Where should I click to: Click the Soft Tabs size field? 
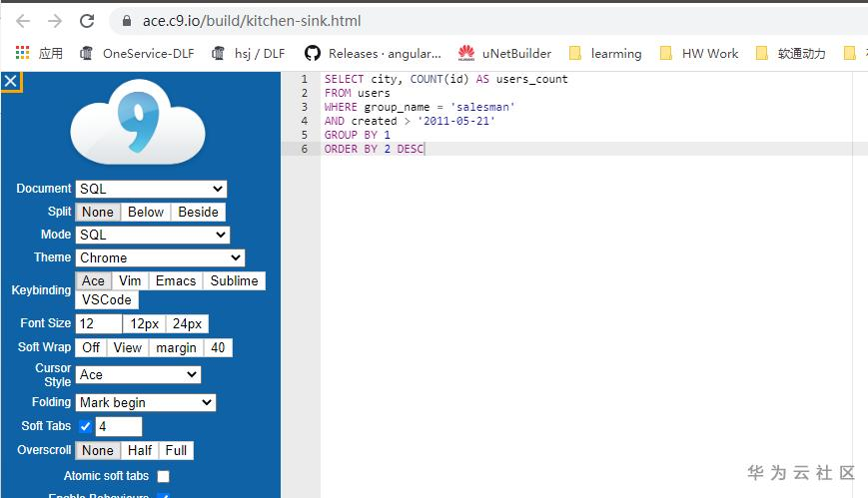(x=119, y=426)
